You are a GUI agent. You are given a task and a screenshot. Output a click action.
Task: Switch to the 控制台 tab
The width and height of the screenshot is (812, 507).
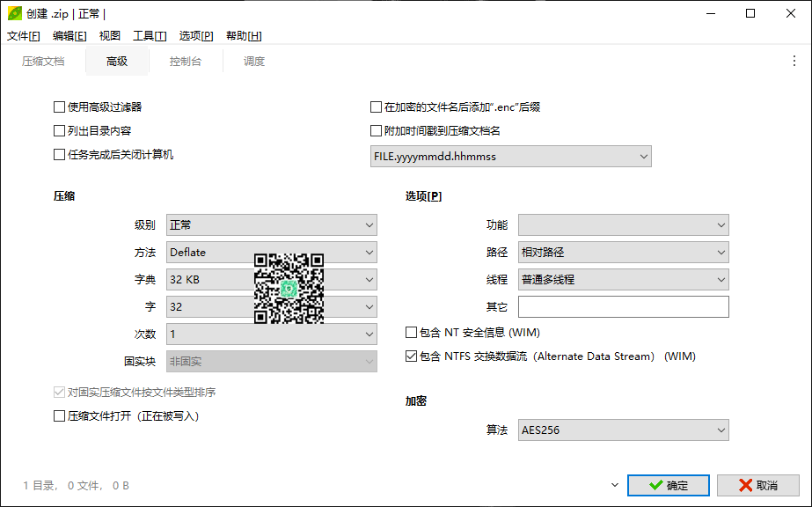point(186,62)
